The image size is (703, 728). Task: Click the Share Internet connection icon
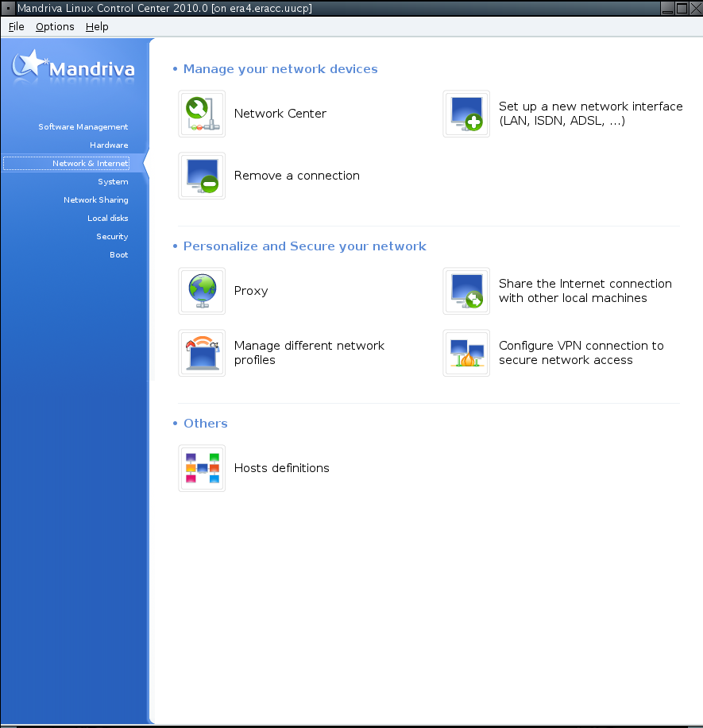pyautogui.click(x=466, y=291)
